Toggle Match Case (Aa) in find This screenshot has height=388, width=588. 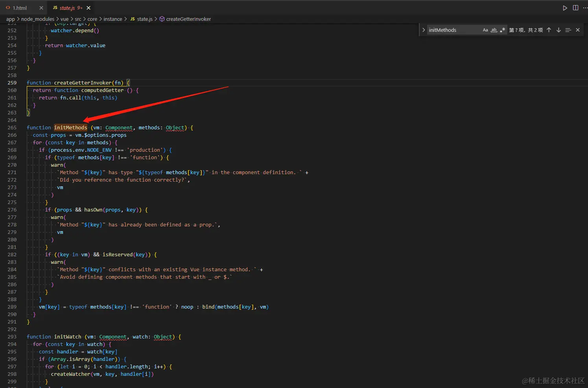(485, 30)
